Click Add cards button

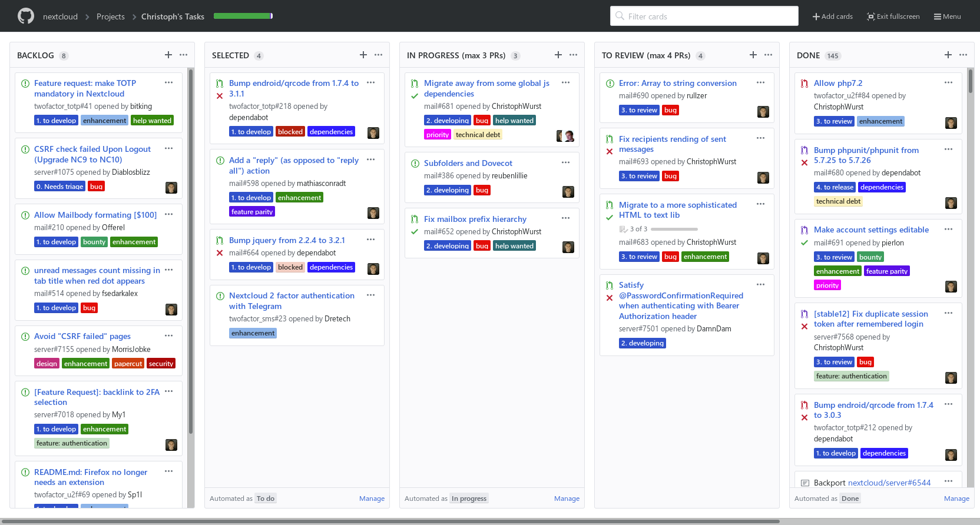833,16
